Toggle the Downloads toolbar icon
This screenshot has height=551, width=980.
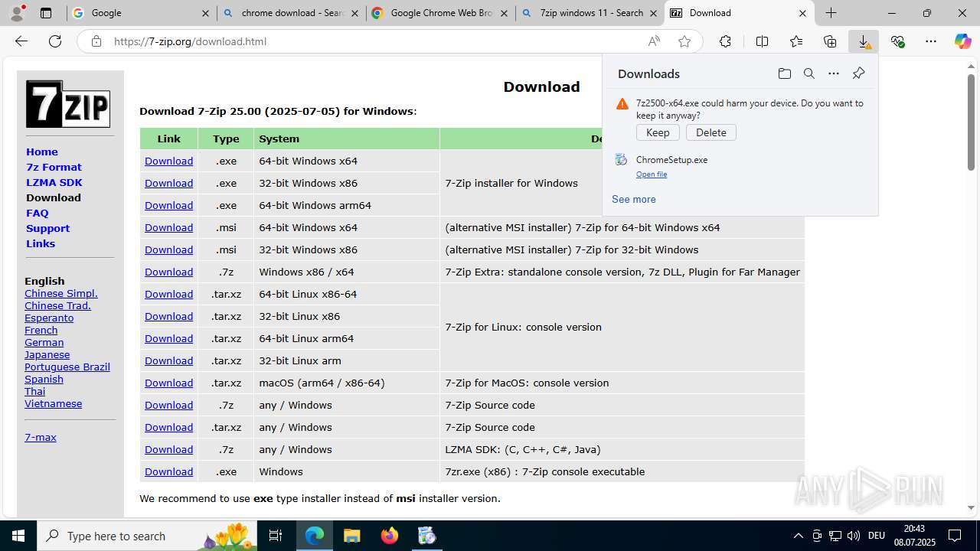point(864,41)
